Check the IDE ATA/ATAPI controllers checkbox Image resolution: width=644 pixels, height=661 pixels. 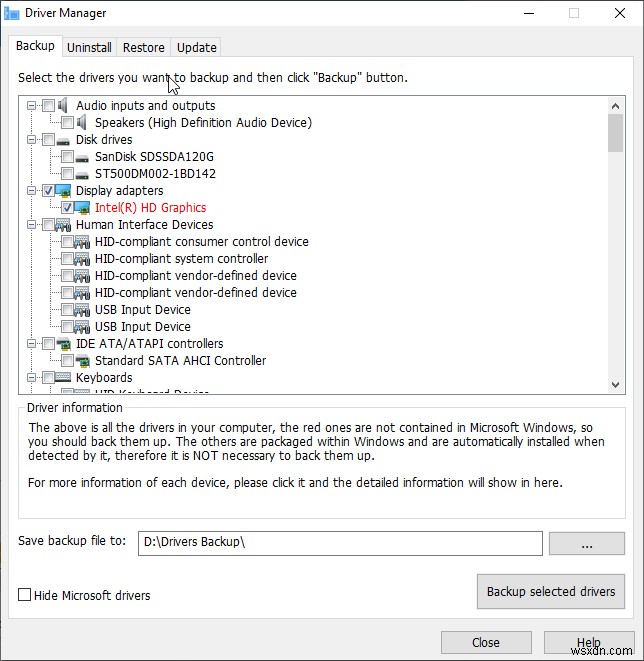[x=48, y=344]
